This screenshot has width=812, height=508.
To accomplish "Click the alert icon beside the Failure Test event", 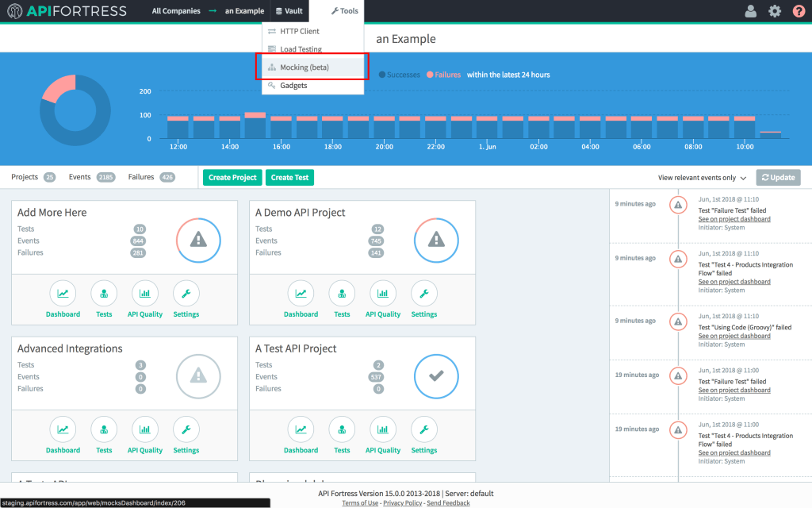I will (678, 204).
